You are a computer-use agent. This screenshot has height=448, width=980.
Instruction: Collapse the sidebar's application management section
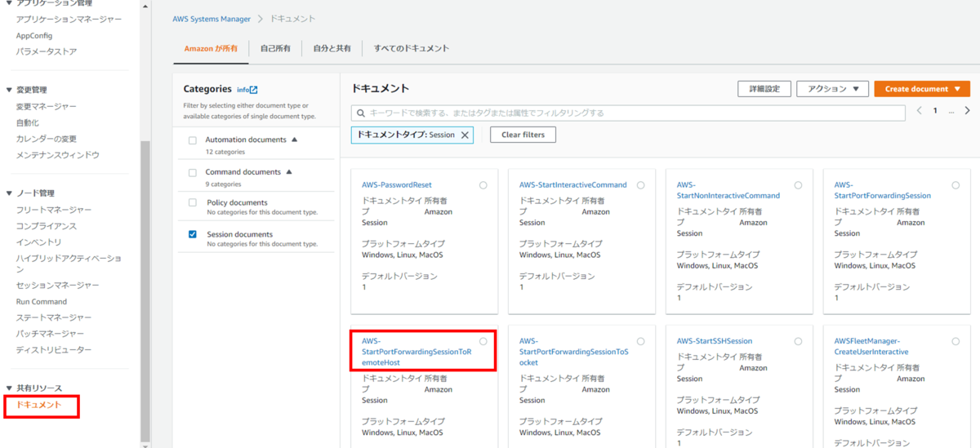pos(9,3)
